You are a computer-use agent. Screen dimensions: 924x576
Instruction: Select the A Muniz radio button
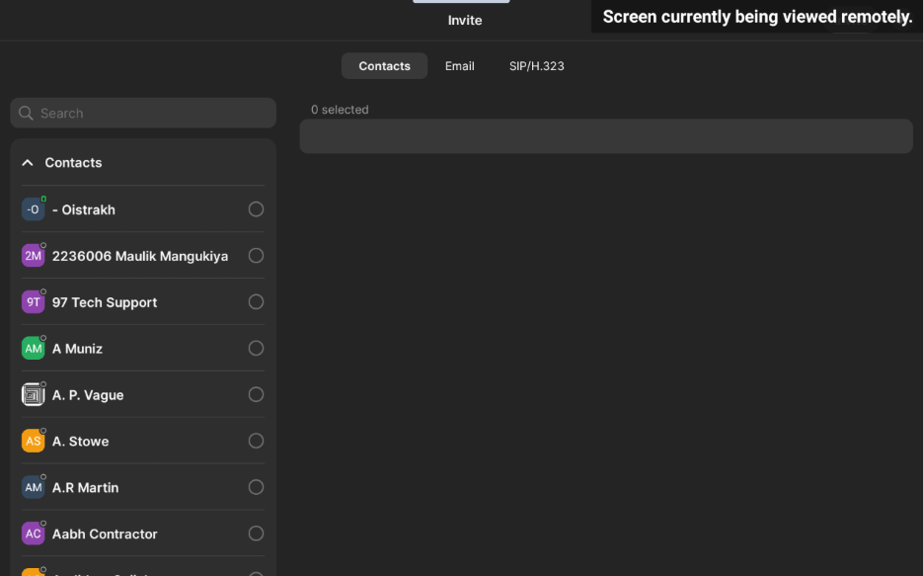click(x=256, y=349)
